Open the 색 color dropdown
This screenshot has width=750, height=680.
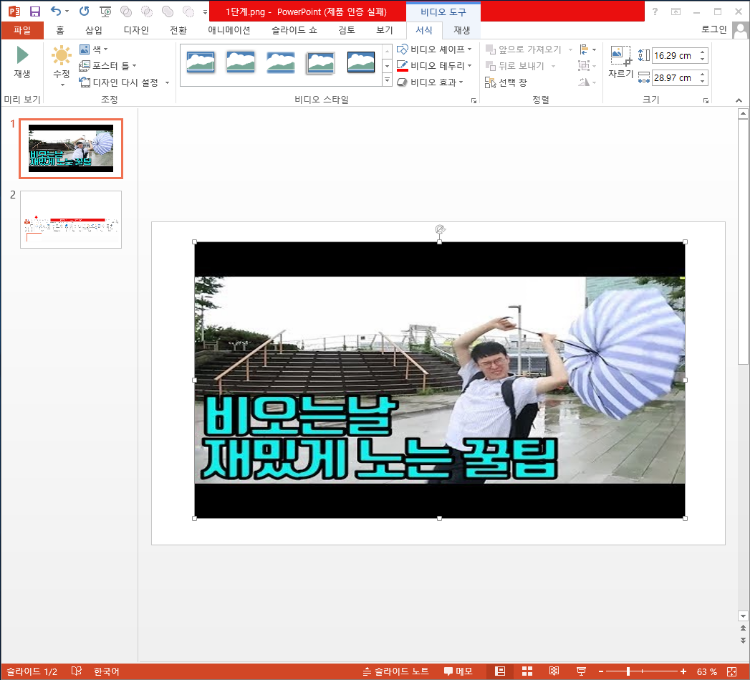93,49
